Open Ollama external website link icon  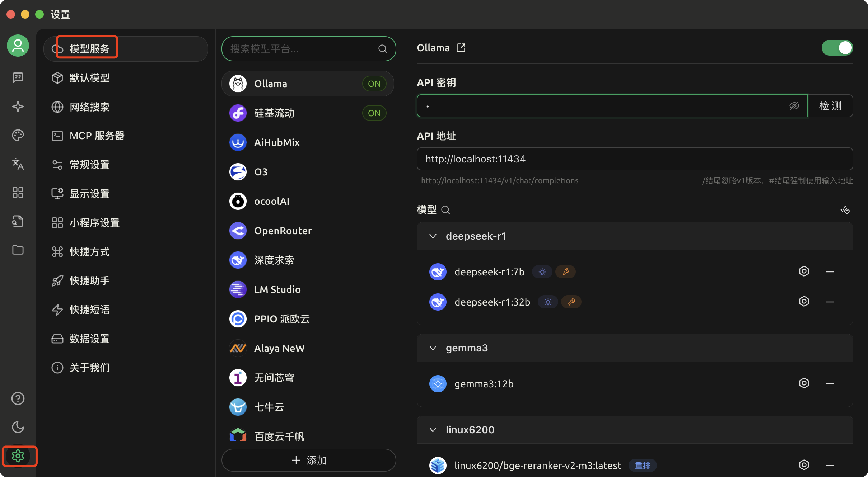tap(461, 48)
